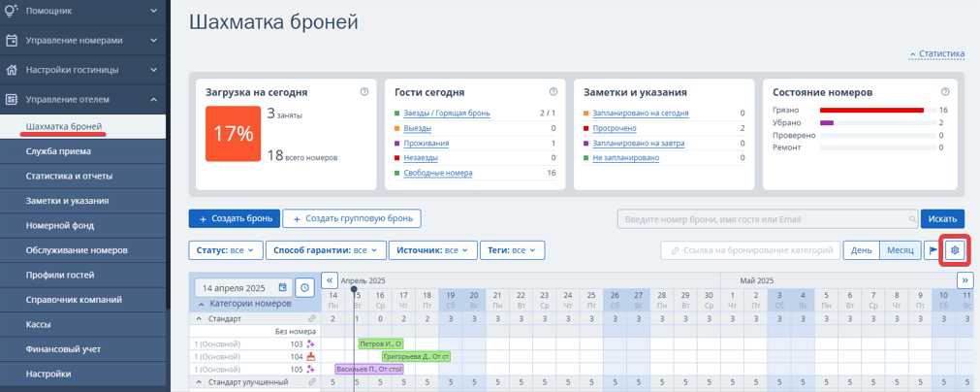Screen dimensions: 980x392
Task: Open Запланировано на завтра link
Action: pyautogui.click(x=639, y=144)
